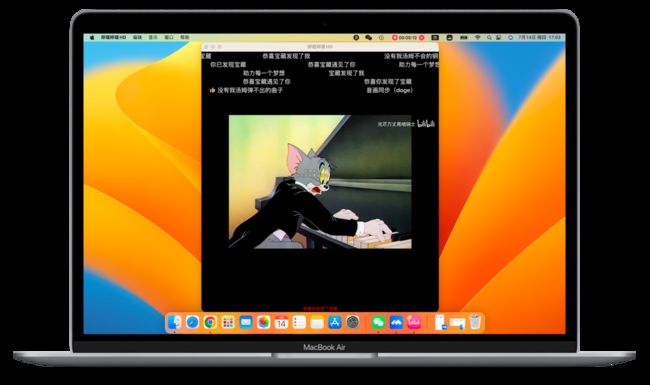Open Notes from the Dock
Viewport: 650px width, 385px height.
(317, 322)
